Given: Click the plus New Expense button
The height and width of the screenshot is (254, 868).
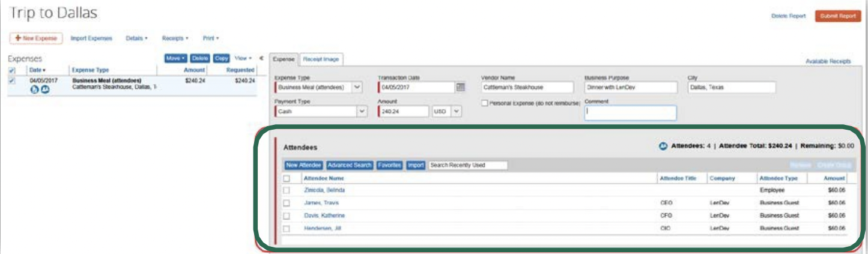Looking at the screenshot, I should coord(36,38).
